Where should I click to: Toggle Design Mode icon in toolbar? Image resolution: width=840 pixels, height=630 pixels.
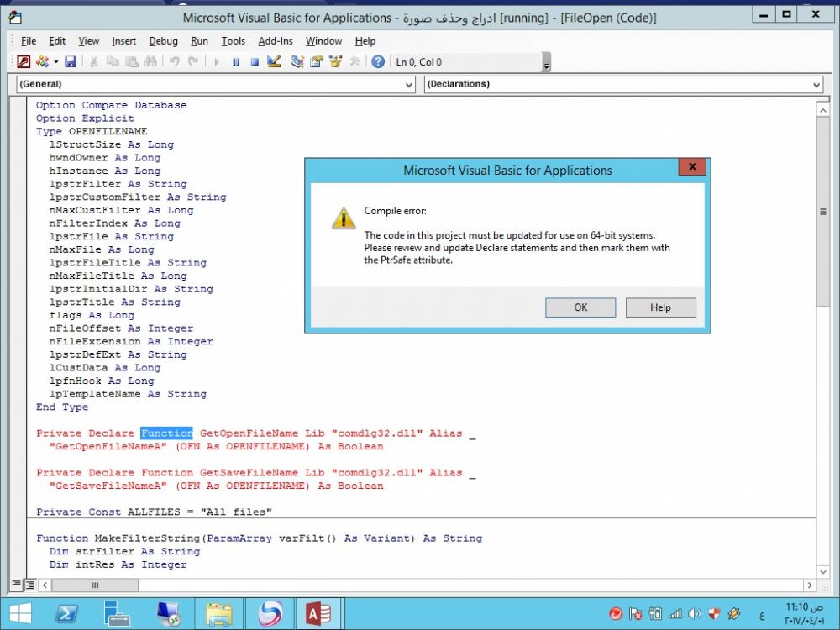tap(274, 61)
